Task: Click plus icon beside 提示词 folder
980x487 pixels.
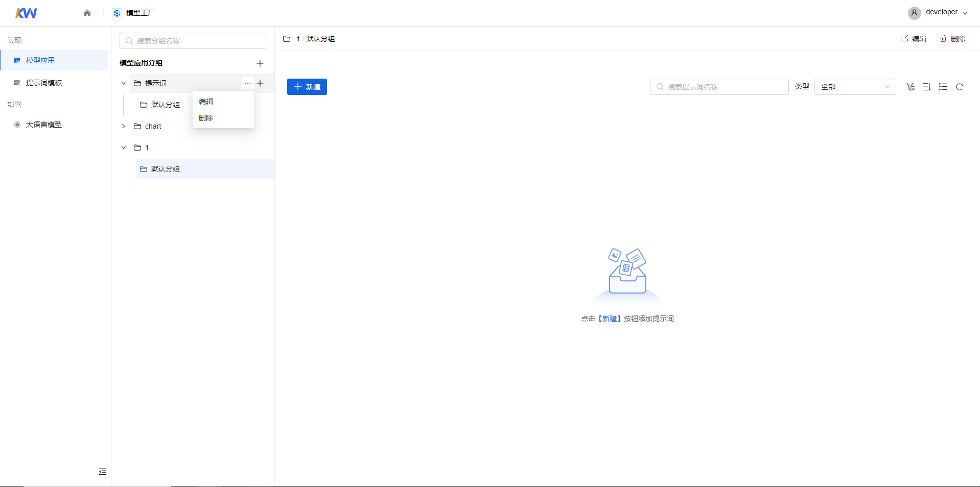Action: click(x=260, y=83)
